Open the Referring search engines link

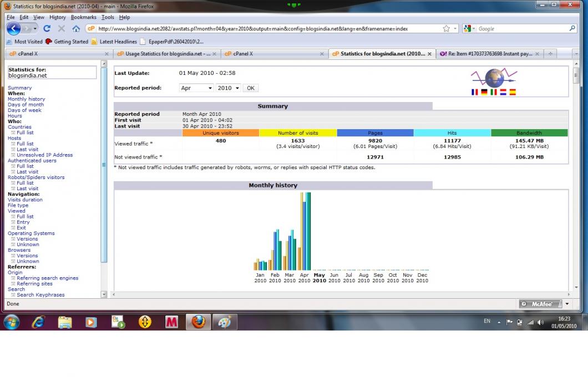[x=47, y=278]
